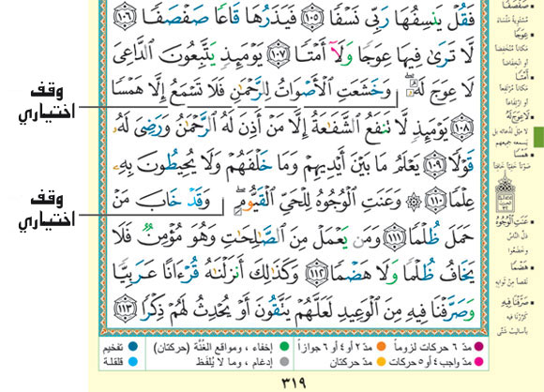Screen dimensions: 544x392
Task: Click legend text 'إدغام ، وما لا يُلفَظ'
Action: (234, 363)
